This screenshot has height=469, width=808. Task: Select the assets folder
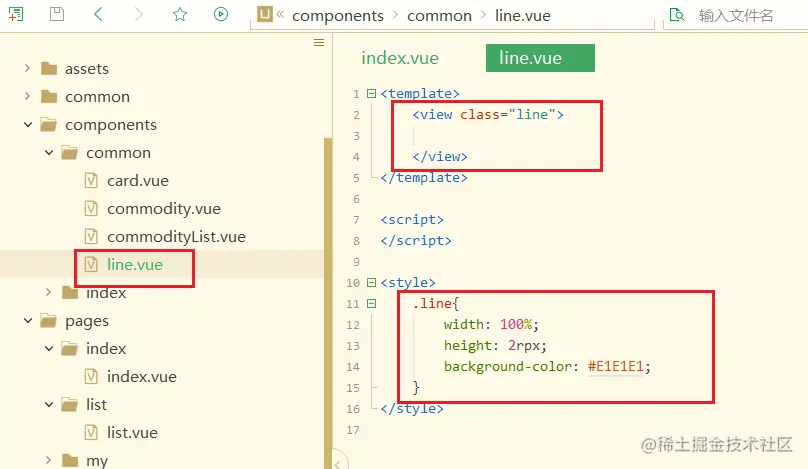tap(87, 69)
